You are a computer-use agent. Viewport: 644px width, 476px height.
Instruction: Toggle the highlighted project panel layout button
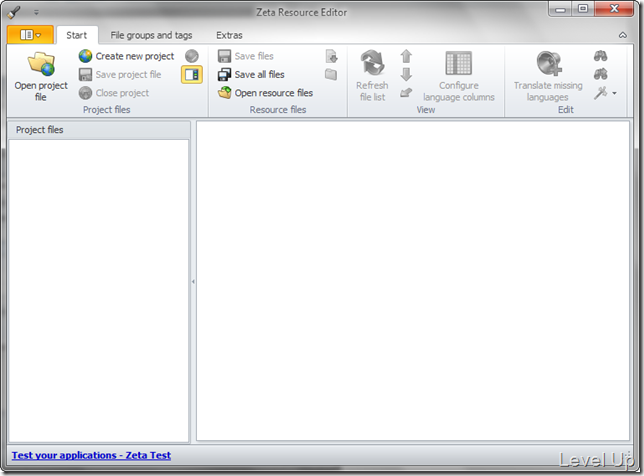pos(192,75)
